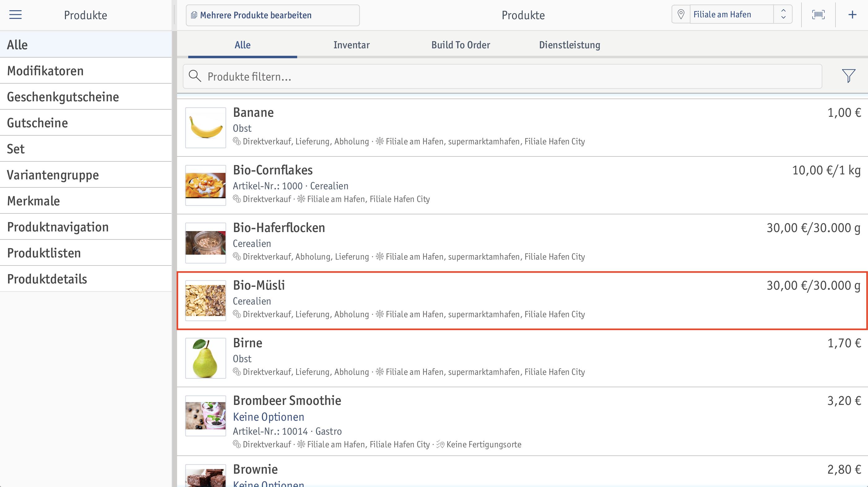
Task: Click the search magnifier icon
Action: point(195,76)
